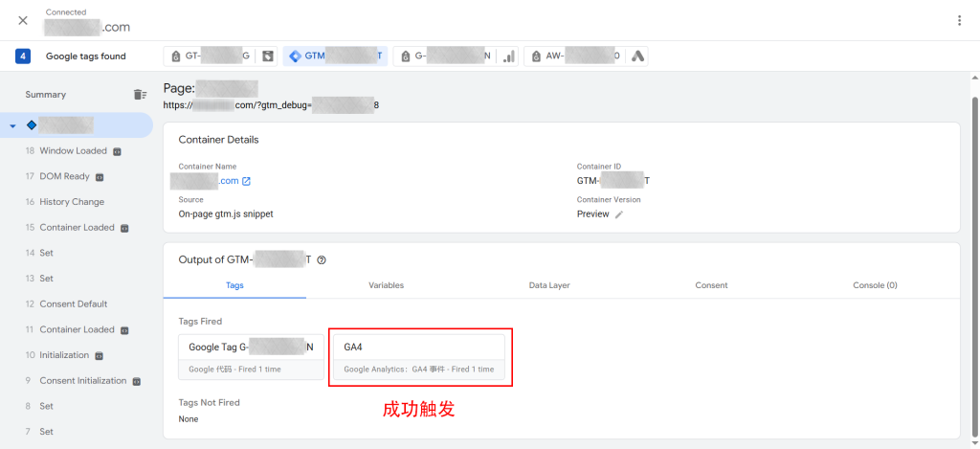This screenshot has height=449, width=980.
Task: Click the icon beside Initialization
Action: pos(99,355)
